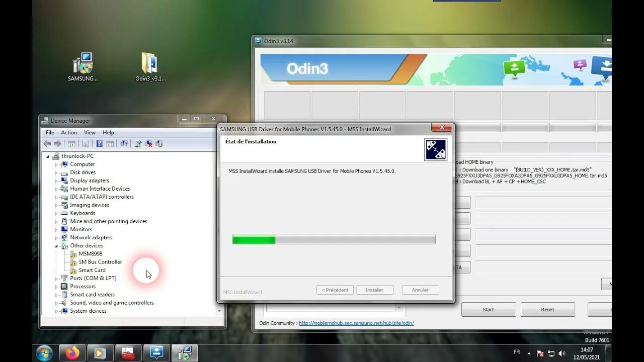Click the Update Driver Software toolbar icon
The width and height of the screenshot is (644, 362).
(138, 144)
